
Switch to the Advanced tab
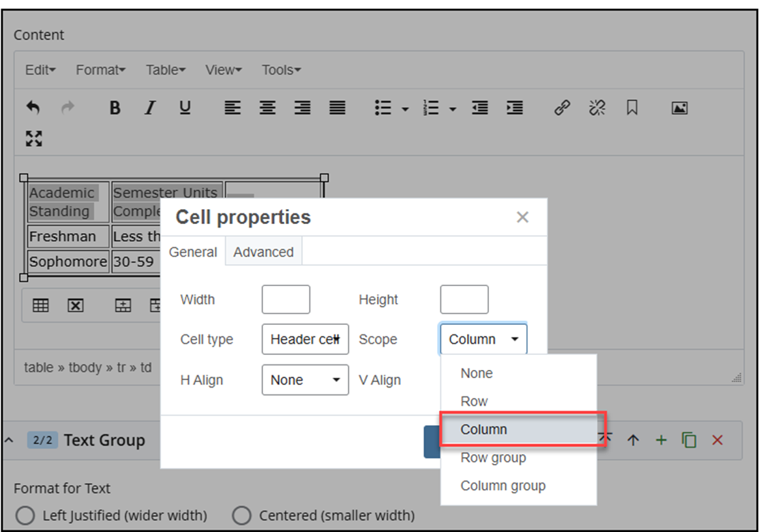click(x=263, y=252)
